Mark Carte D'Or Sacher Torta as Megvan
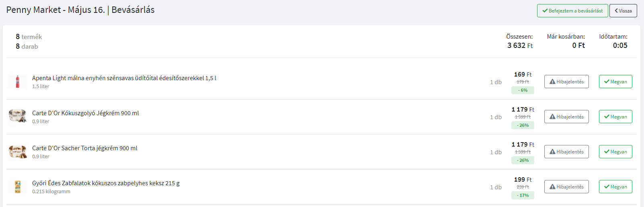The image size is (644, 207). pyautogui.click(x=615, y=152)
